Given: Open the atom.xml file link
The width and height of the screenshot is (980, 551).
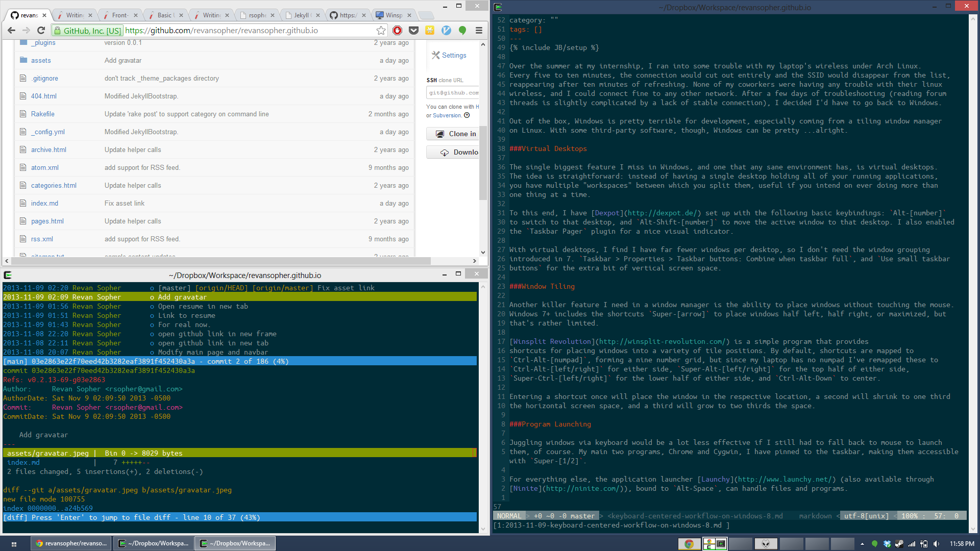Looking at the screenshot, I should tap(45, 167).
